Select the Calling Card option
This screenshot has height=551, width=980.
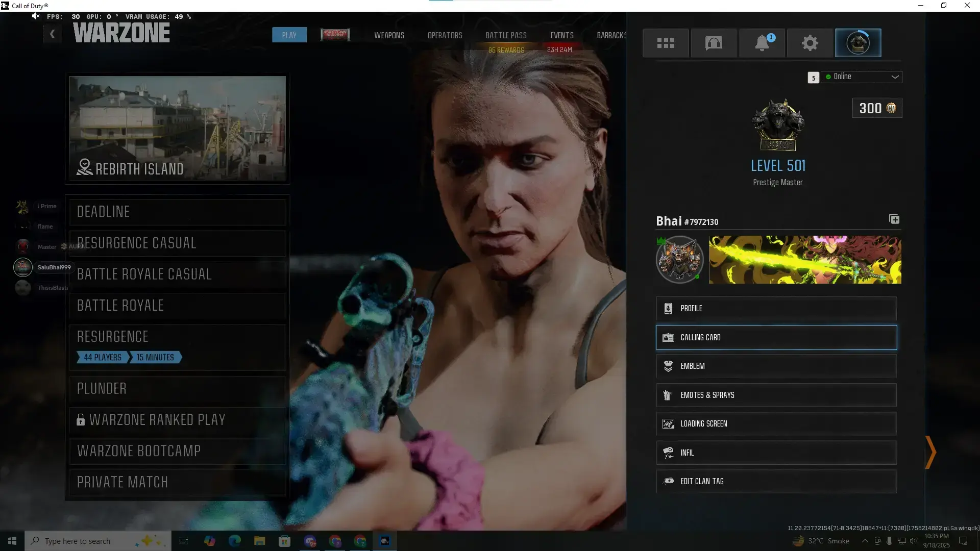tap(776, 337)
